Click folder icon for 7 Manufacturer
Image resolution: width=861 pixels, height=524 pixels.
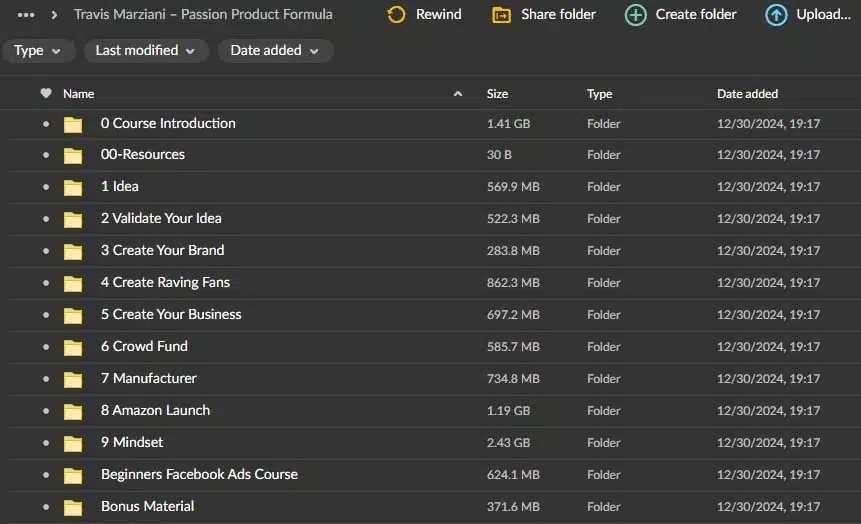[72, 379]
